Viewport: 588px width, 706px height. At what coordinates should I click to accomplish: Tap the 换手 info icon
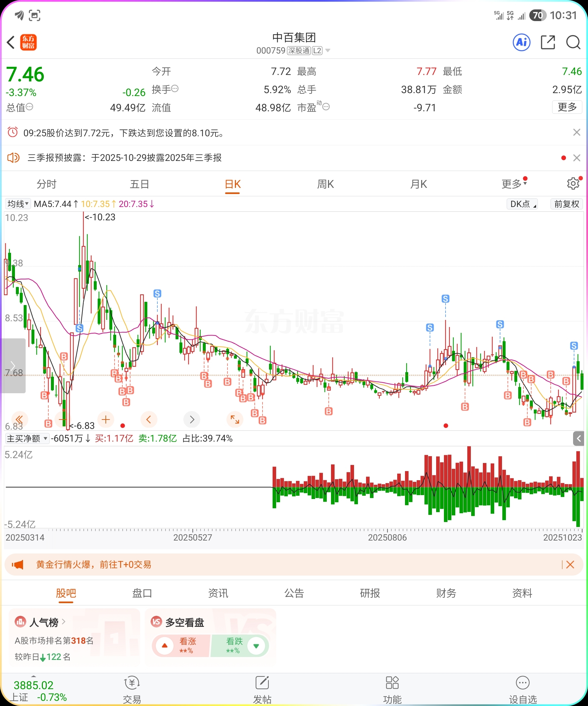pos(175,89)
